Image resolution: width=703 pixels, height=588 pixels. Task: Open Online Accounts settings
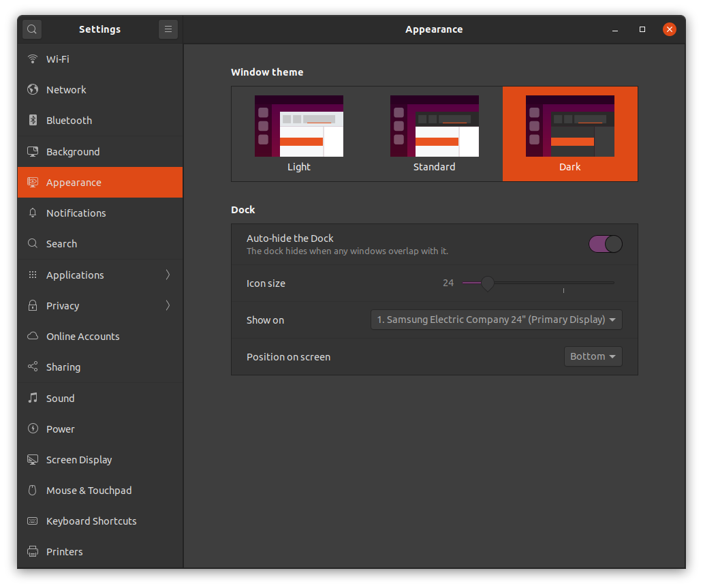[x=100, y=336]
